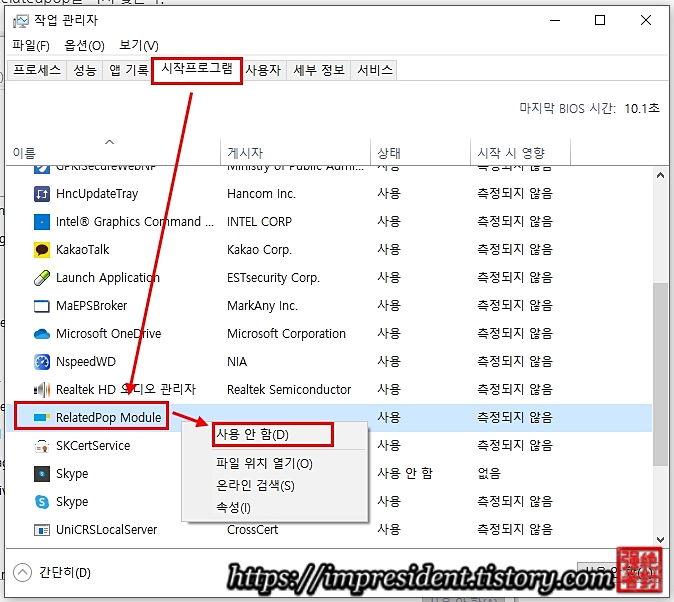Click the Realtek HD speaker icon

tap(42, 390)
